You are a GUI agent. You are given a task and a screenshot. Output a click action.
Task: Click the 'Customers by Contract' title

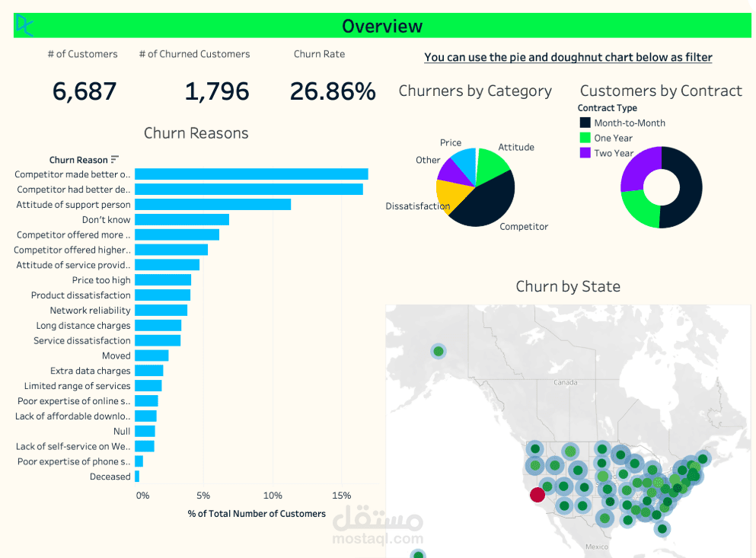tap(661, 91)
